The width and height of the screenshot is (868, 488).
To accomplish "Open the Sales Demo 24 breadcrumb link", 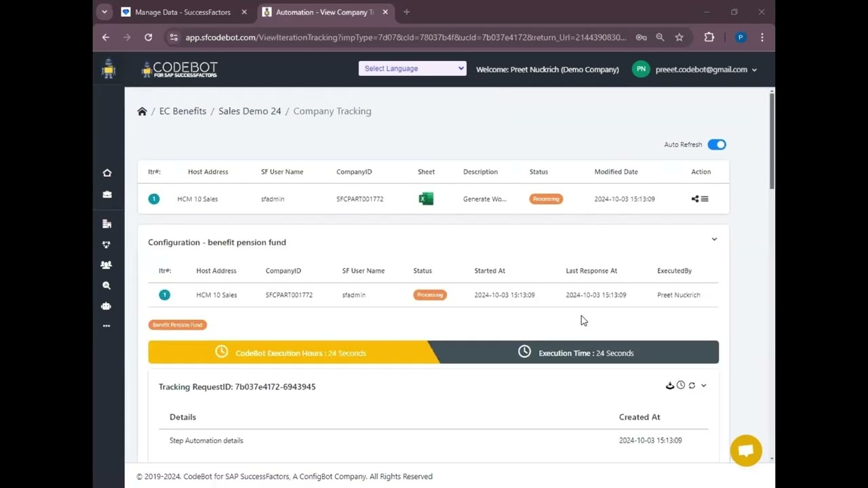I will pyautogui.click(x=250, y=111).
